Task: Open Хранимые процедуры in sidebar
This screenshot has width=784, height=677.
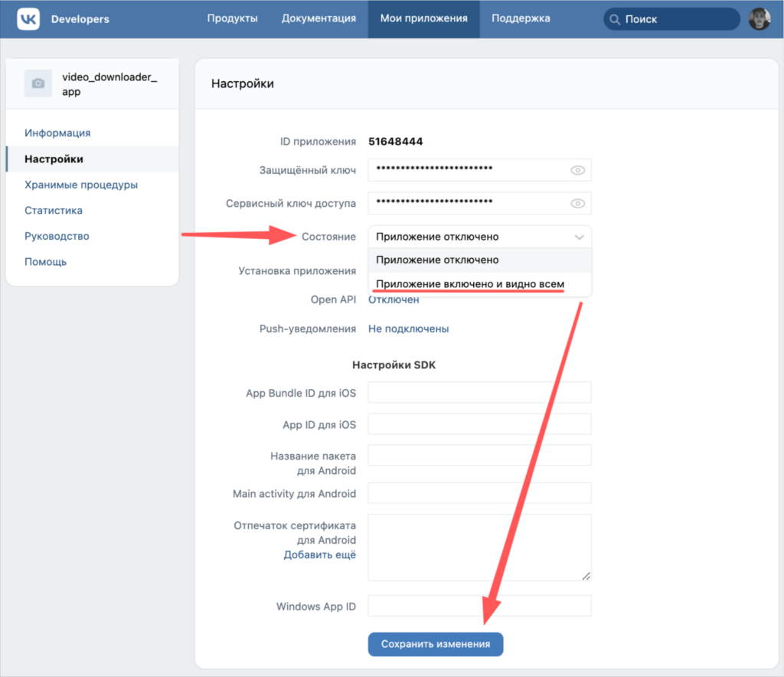Action: tap(81, 185)
